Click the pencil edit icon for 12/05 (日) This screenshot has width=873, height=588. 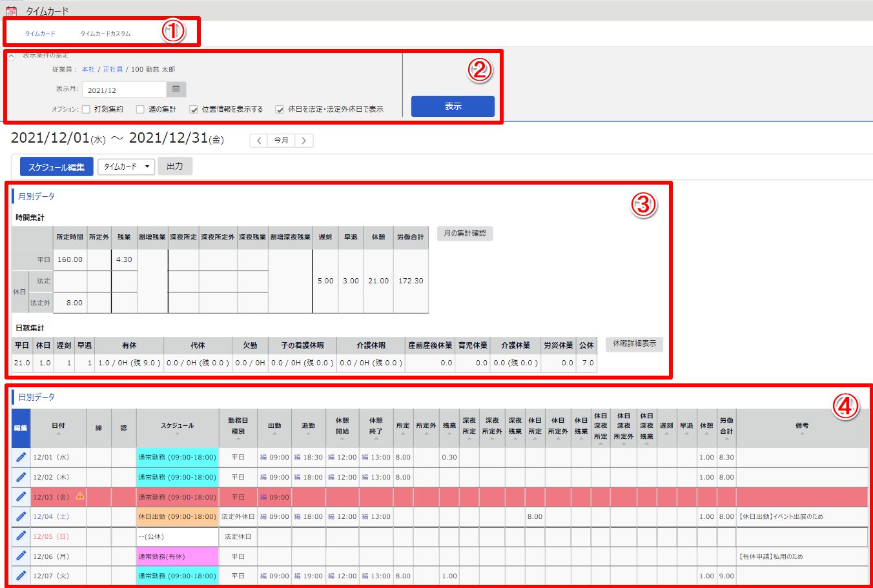tap(21, 536)
